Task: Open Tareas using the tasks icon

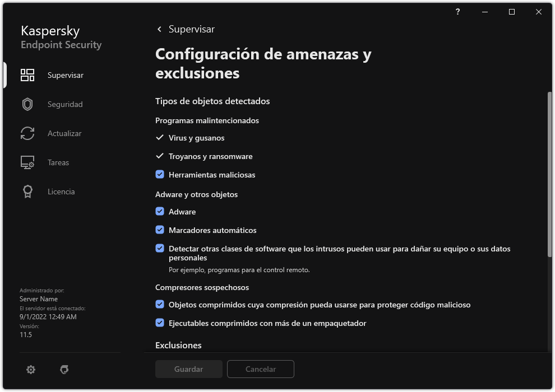Action: click(27, 162)
